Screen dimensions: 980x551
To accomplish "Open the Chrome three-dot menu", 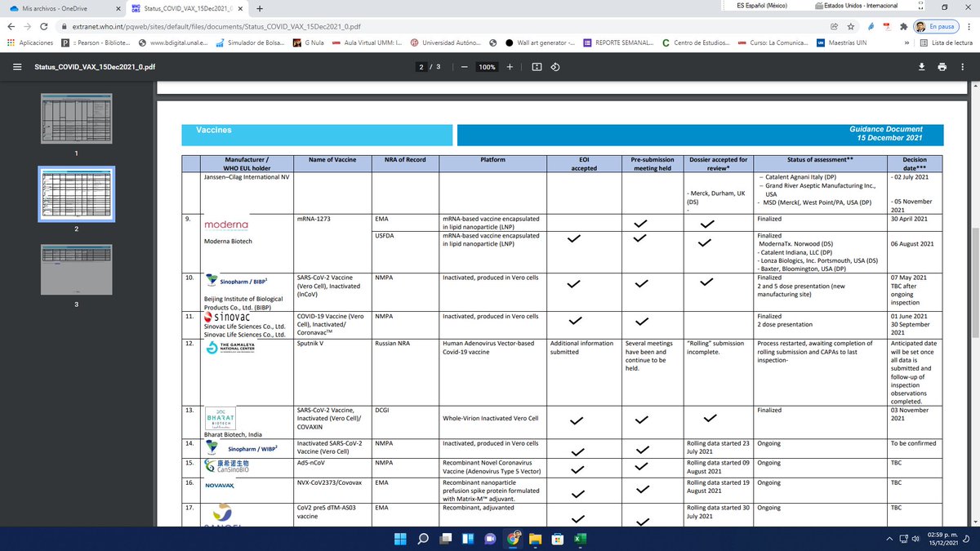I will (968, 26).
